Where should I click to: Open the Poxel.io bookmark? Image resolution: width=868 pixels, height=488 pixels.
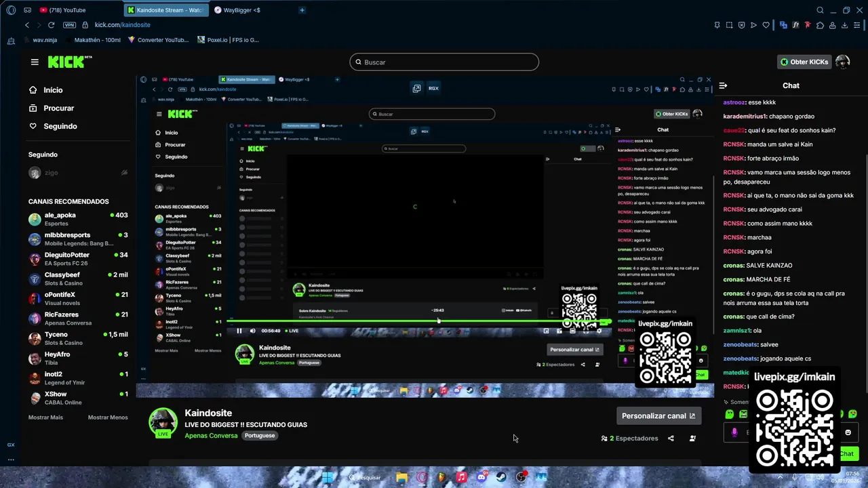229,40
